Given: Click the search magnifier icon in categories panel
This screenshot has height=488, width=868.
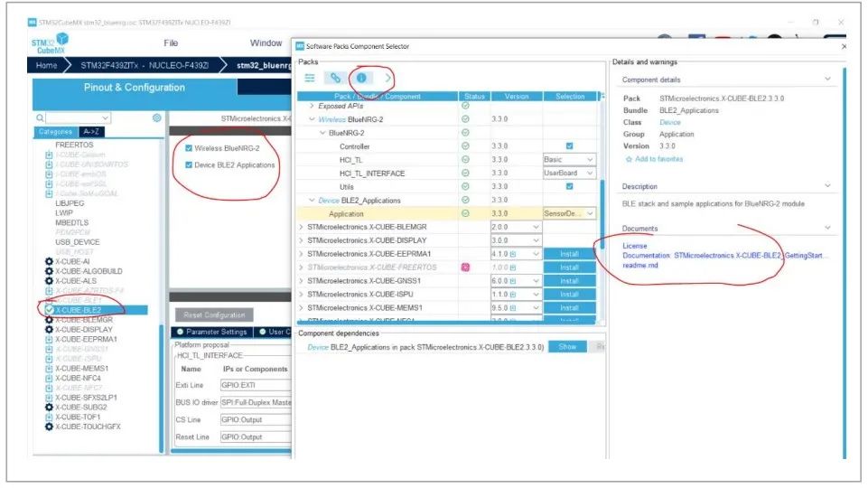Looking at the screenshot, I should [40, 118].
